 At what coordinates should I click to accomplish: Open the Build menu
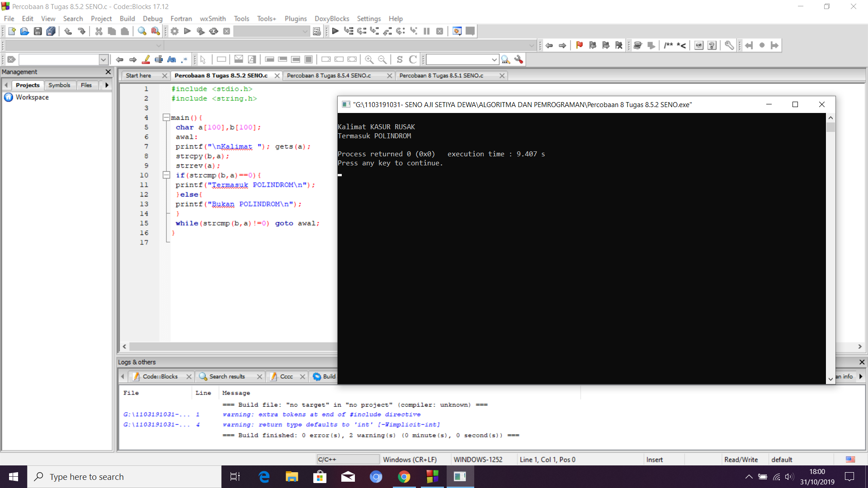point(127,19)
